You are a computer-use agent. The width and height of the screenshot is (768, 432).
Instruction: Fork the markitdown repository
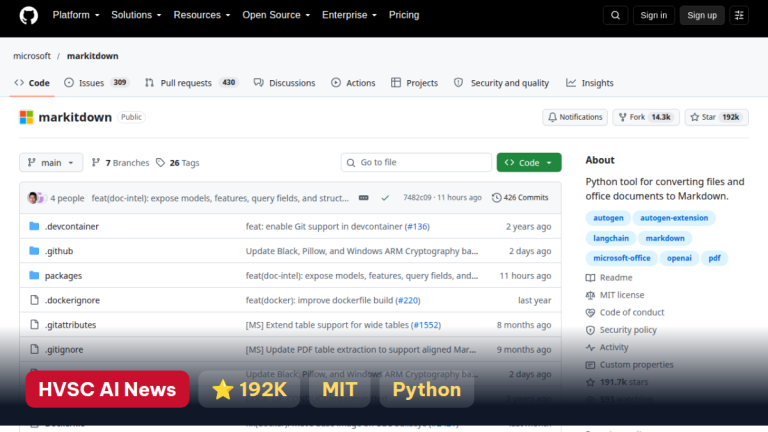click(646, 117)
